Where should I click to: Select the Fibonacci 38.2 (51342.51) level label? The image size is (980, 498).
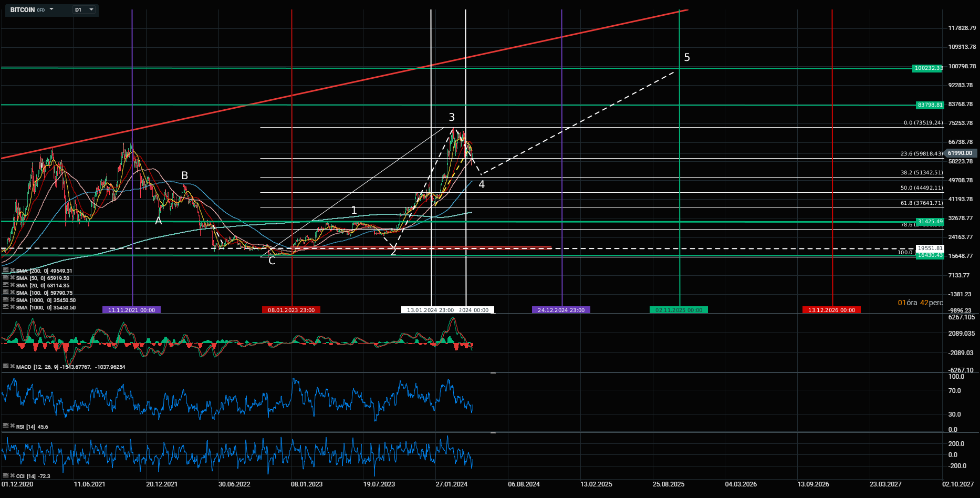(922, 173)
